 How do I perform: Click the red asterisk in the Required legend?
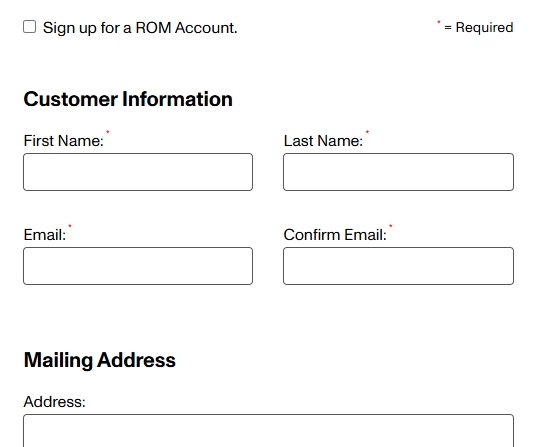[x=439, y=22]
